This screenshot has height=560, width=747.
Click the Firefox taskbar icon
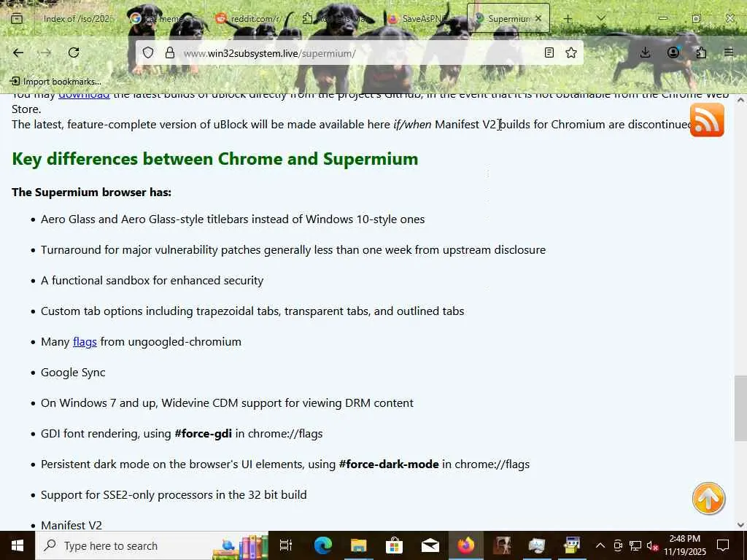pyautogui.click(x=465, y=545)
